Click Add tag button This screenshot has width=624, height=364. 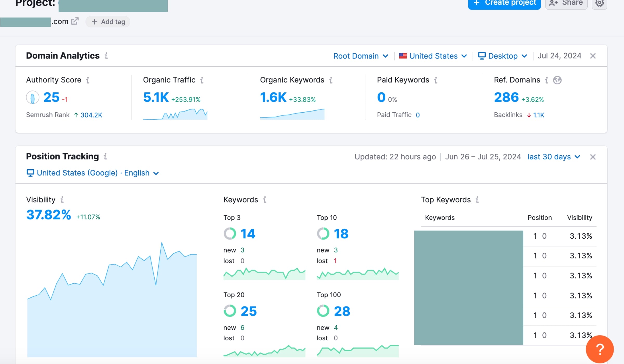coord(108,22)
